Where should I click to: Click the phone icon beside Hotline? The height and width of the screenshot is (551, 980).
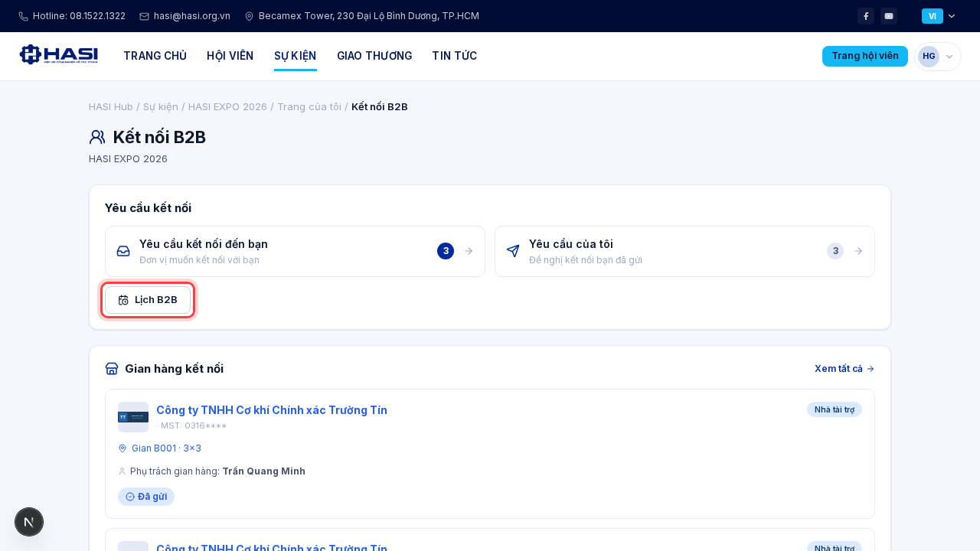click(x=23, y=16)
